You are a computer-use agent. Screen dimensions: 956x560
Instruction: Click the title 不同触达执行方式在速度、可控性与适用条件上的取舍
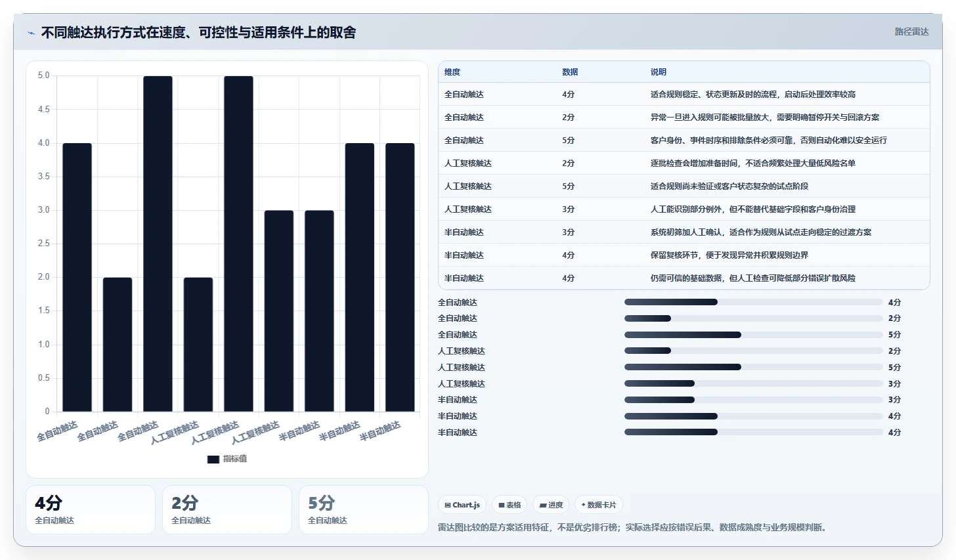198,32
